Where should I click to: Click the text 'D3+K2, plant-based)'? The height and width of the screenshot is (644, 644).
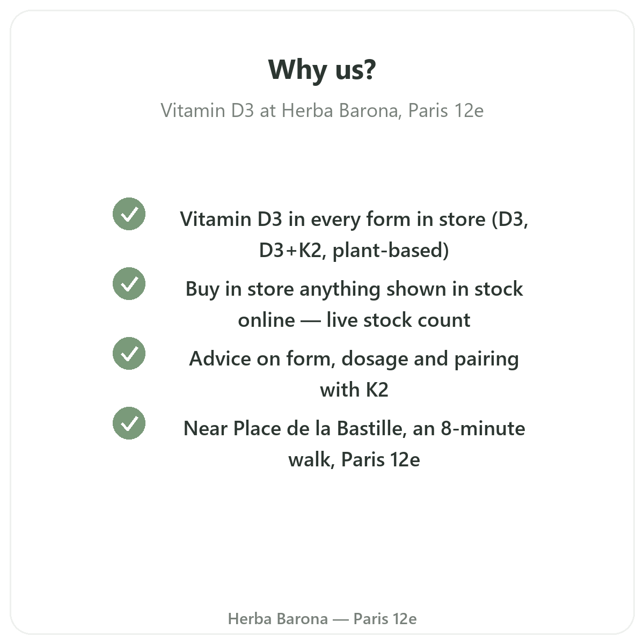[354, 250]
